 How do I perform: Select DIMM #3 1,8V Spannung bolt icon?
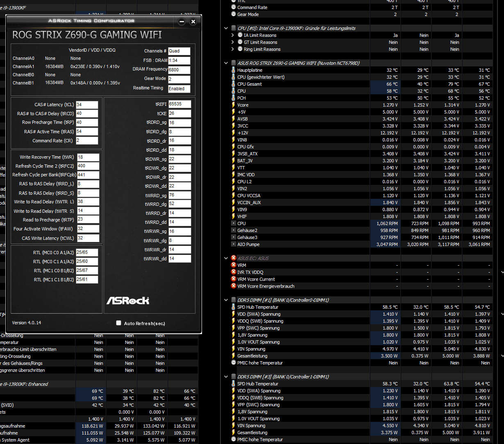(x=234, y=412)
